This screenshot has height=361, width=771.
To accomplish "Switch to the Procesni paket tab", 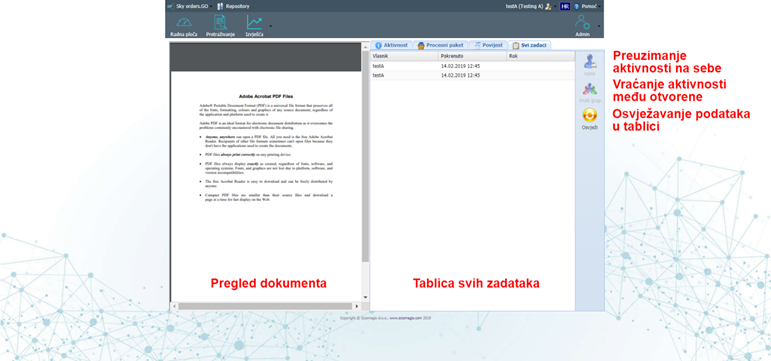I will pos(440,45).
